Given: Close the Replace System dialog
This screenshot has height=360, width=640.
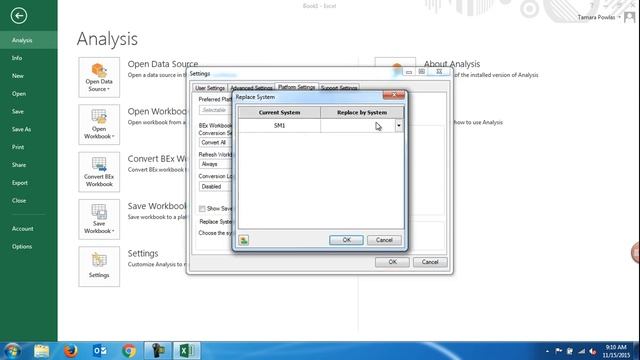Looking at the screenshot, I should tap(394, 95).
